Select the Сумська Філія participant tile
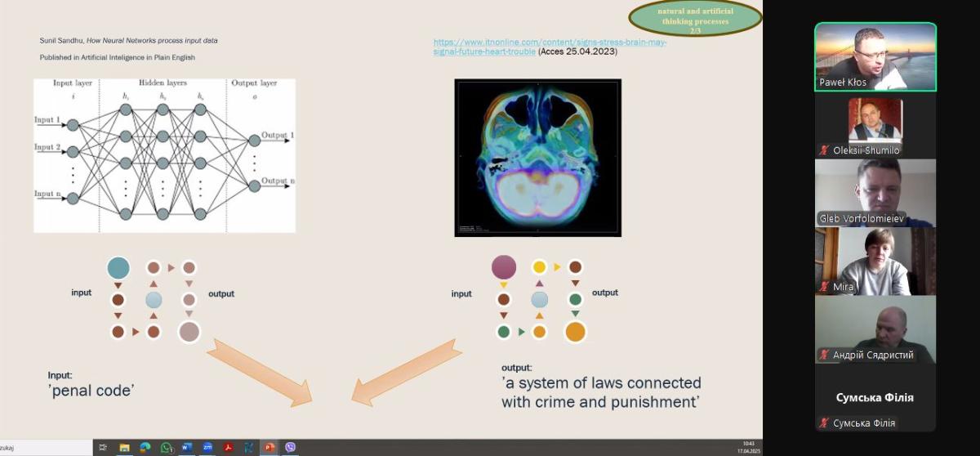 click(x=875, y=398)
